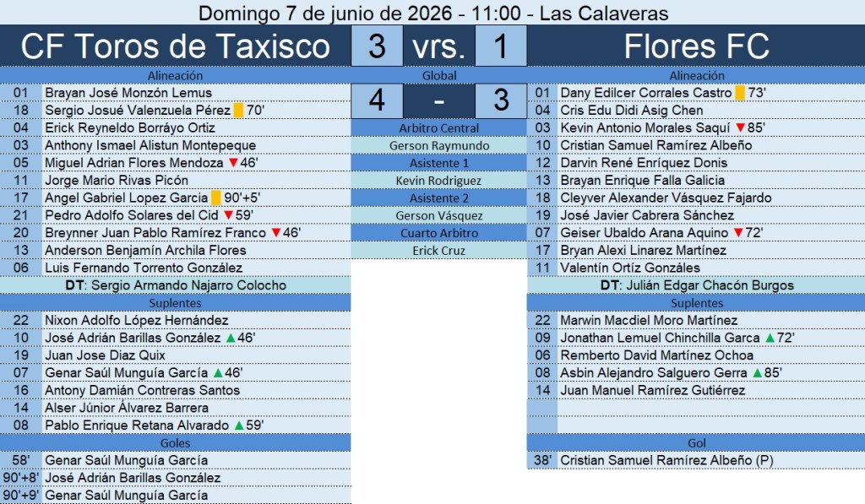Image resolution: width=865 pixels, height=504 pixels.
Task: Click yellow card icon beside Sergio Josué Valenzuela
Action: tap(238, 111)
